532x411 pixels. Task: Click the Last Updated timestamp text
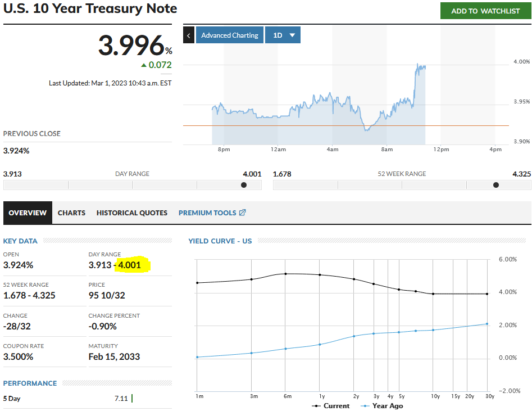[110, 83]
